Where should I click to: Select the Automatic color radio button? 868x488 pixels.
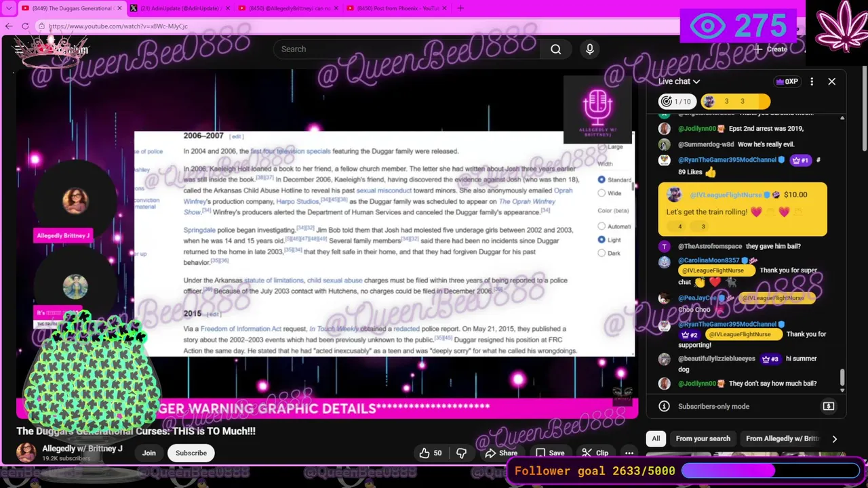click(x=601, y=226)
